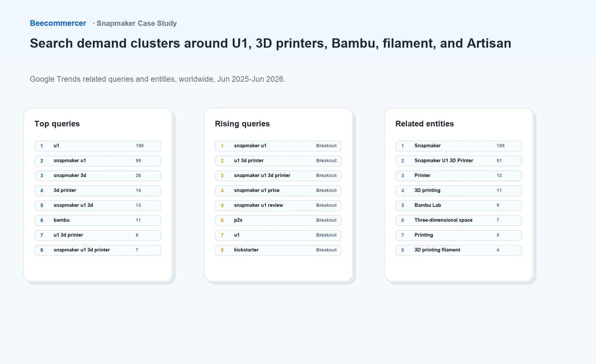596x364 pixels.
Task: Click rising query 'u1 3d printer' Breakout row
Action: pyautogui.click(x=278, y=161)
